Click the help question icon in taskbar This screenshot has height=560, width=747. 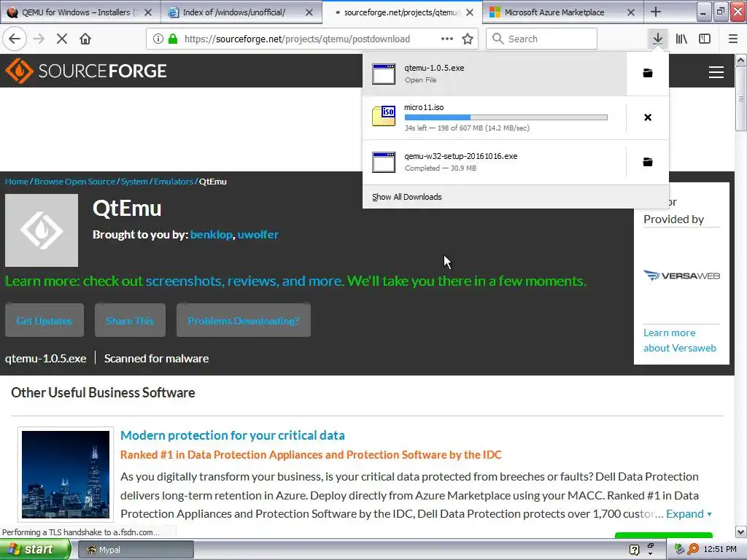[634, 550]
